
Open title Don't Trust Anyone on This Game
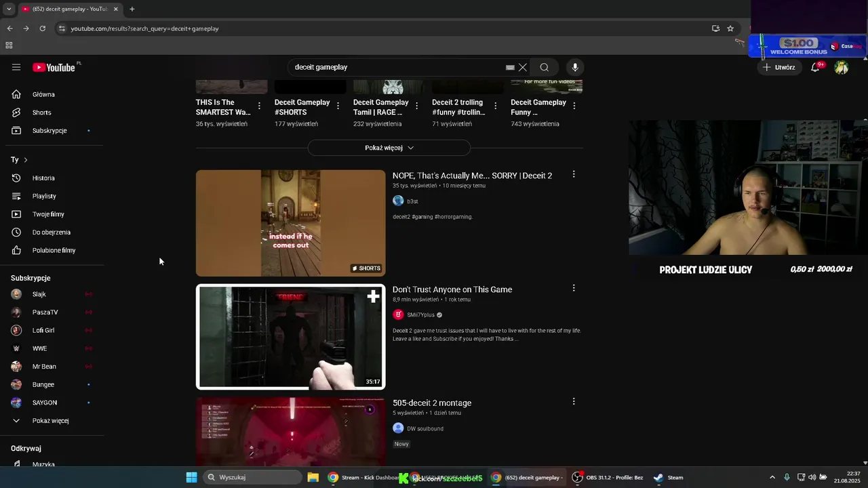(452, 289)
